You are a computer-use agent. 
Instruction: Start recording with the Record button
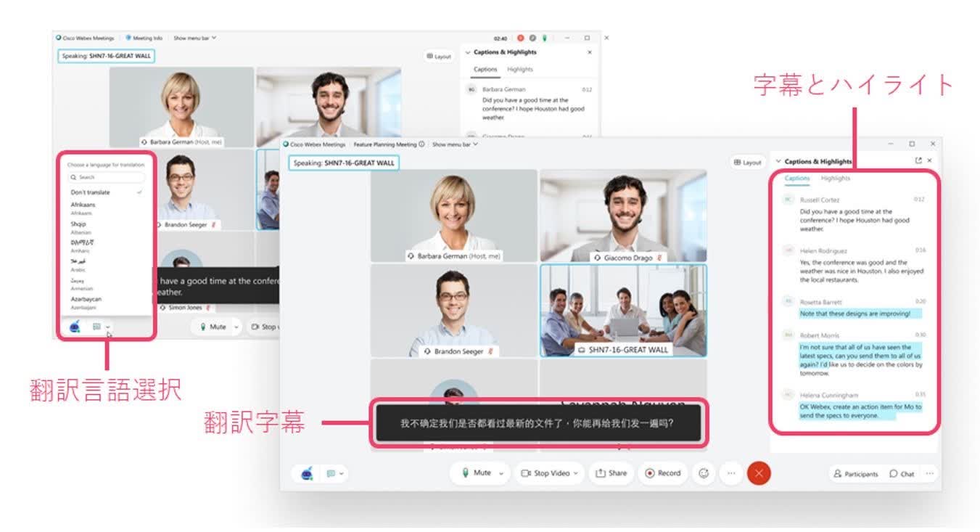pyautogui.click(x=662, y=473)
